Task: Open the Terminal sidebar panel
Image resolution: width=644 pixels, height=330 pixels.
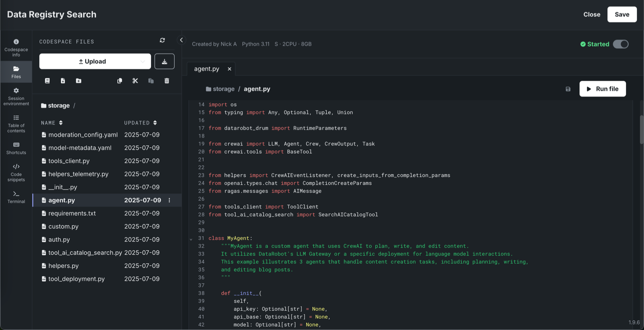Action: [x=16, y=197]
